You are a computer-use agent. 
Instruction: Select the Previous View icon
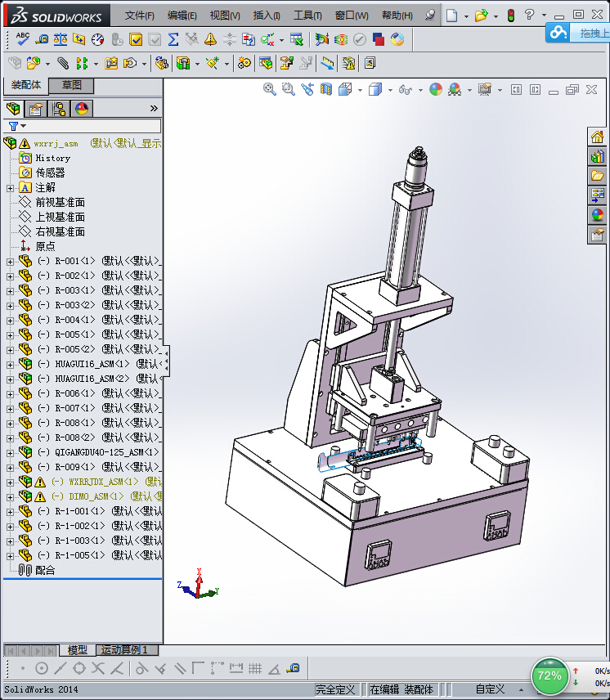pos(307,89)
